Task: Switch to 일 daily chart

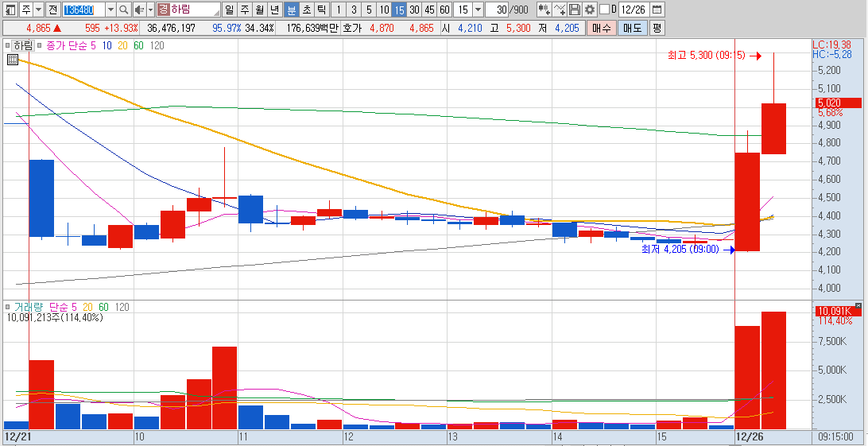Action: [230, 10]
